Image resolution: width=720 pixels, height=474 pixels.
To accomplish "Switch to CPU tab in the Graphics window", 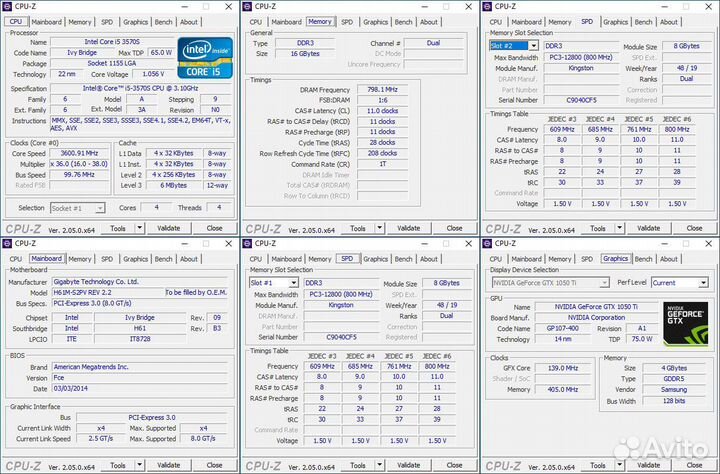I will pos(496,259).
